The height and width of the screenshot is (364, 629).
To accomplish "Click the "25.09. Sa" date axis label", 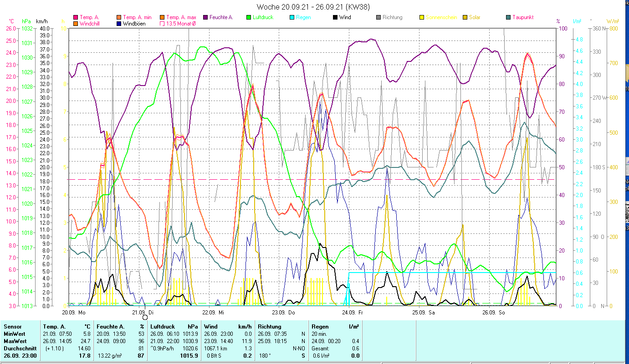I will click(423, 313).
